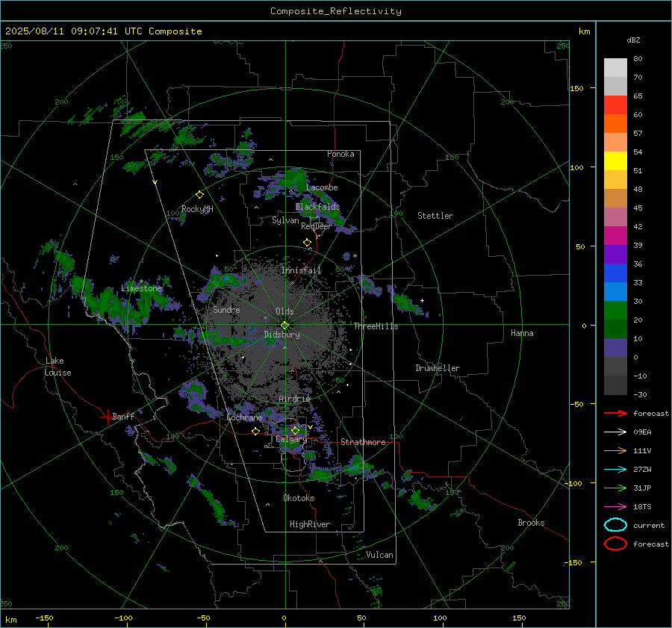The image size is (672, 628).
Task: Click the Airdrie city label
Action: click(294, 399)
